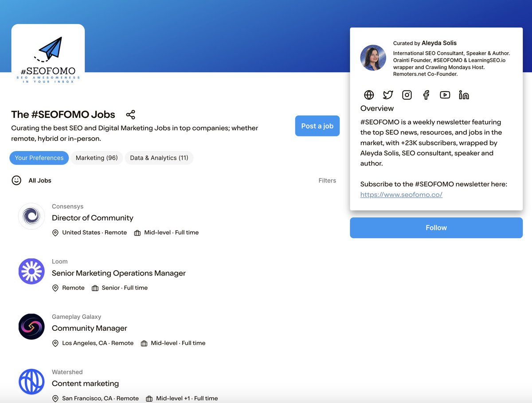The width and height of the screenshot is (532, 403).
Task: Open the YouTube channel icon
Action: click(445, 95)
